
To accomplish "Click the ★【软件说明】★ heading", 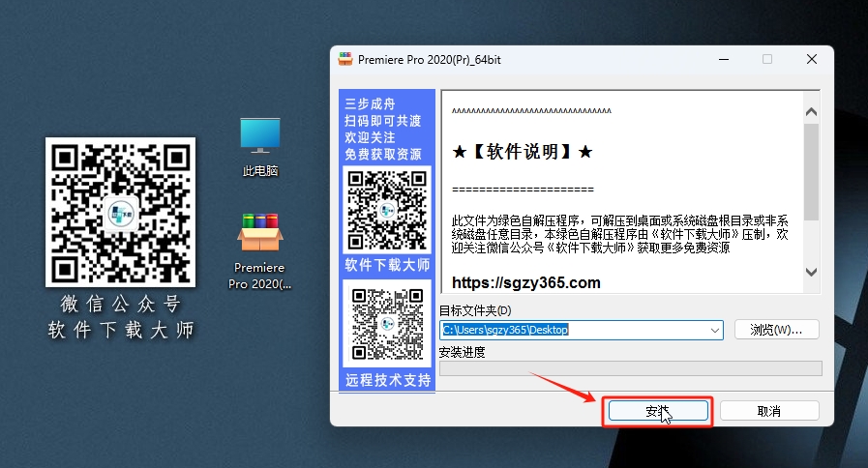I will [522, 152].
